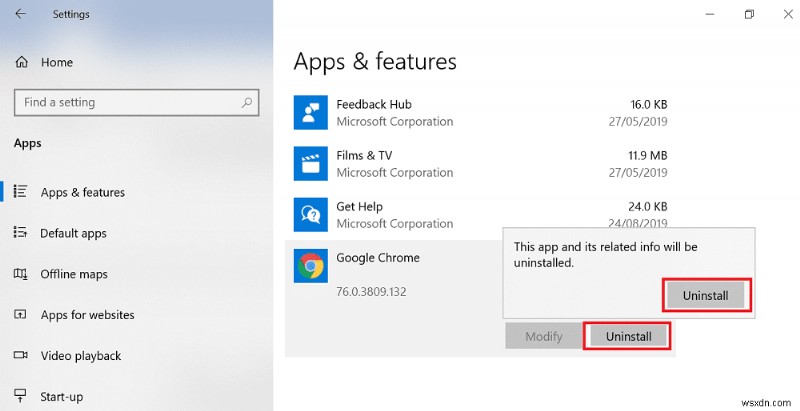Click the 16.0 KB size value

648,105
